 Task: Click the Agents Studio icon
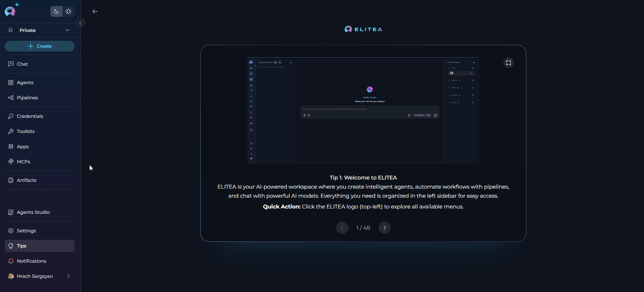coord(11,212)
